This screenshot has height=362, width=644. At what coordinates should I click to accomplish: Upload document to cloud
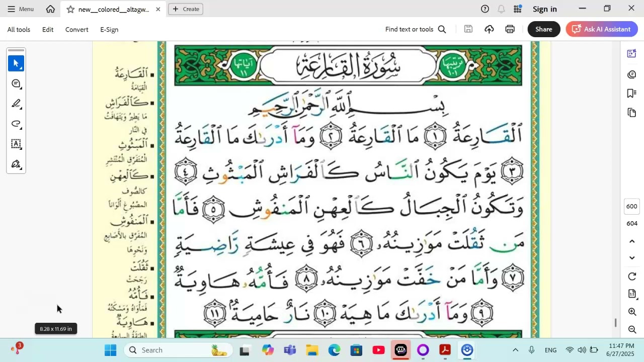[x=489, y=29]
